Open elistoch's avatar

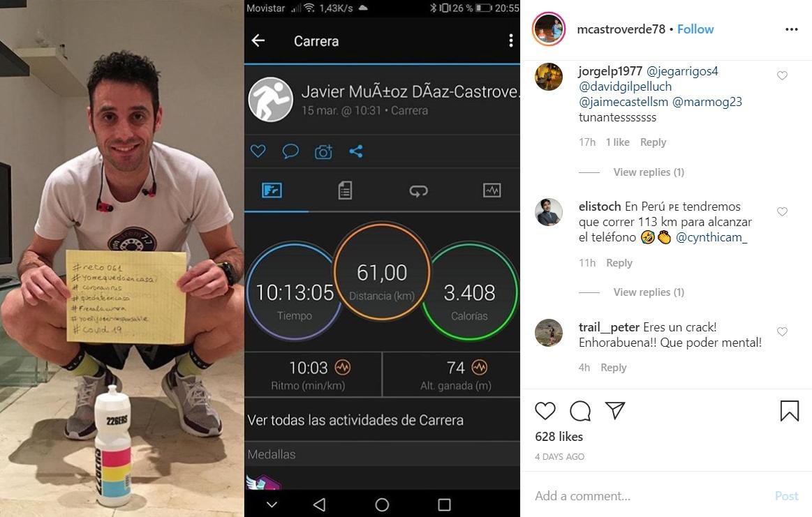(x=548, y=212)
